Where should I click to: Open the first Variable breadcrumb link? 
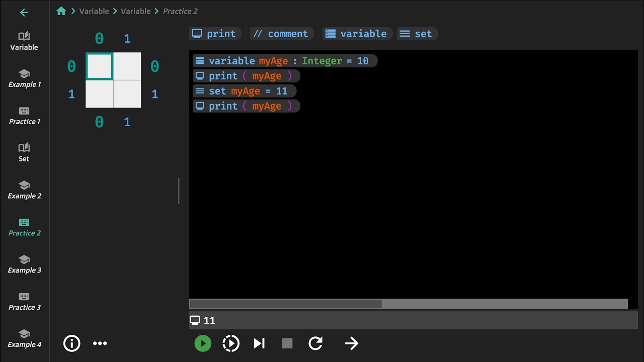[94, 11]
